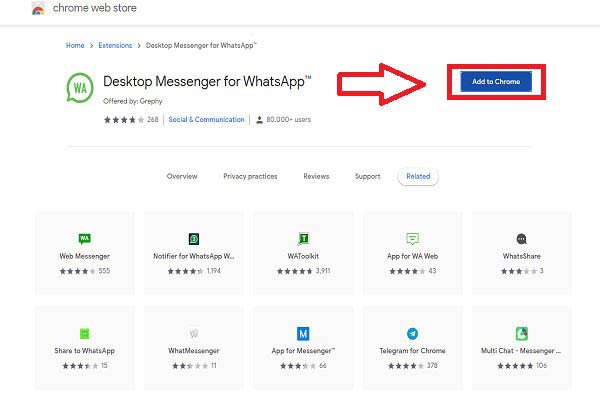
Task: Open App for Messenger blue M icon
Action: click(303, 333)
